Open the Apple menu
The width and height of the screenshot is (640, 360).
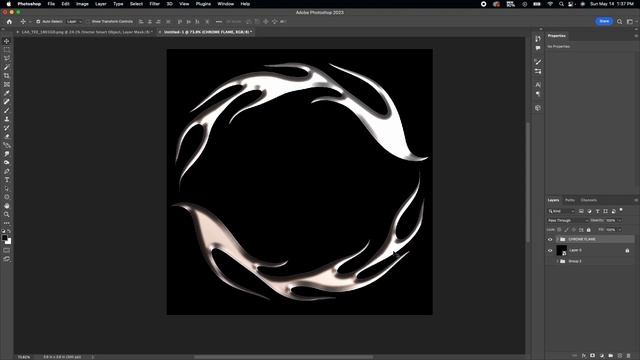[x=9, y=4]
